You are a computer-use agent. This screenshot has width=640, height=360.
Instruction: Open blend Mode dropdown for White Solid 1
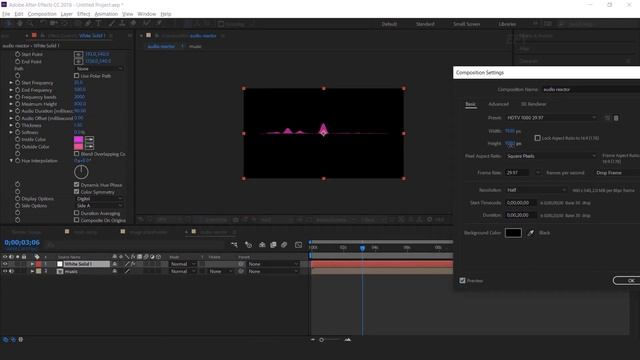(x=182, y=264)
